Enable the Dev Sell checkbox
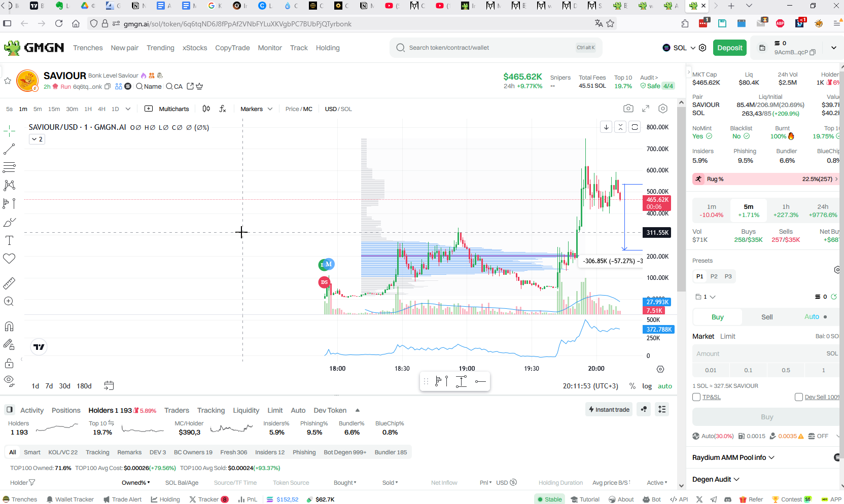Screen dimensions: 844x504 [799, 397]
